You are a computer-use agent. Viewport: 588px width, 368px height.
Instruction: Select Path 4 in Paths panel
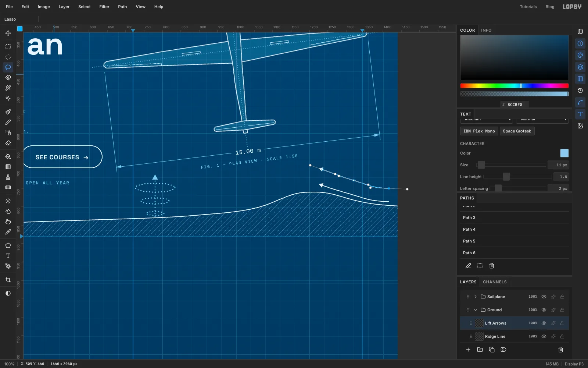(x=514, y=229)
